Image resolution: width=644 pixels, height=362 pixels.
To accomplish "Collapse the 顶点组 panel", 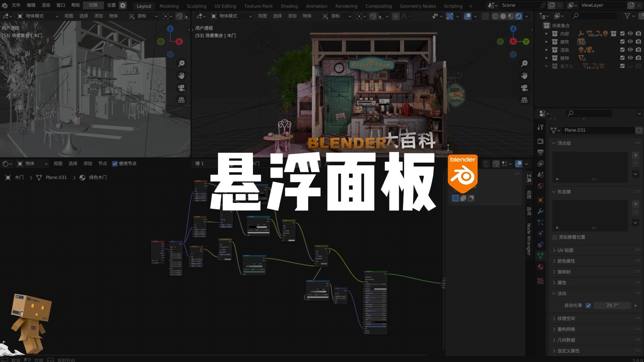I will 554,143.
